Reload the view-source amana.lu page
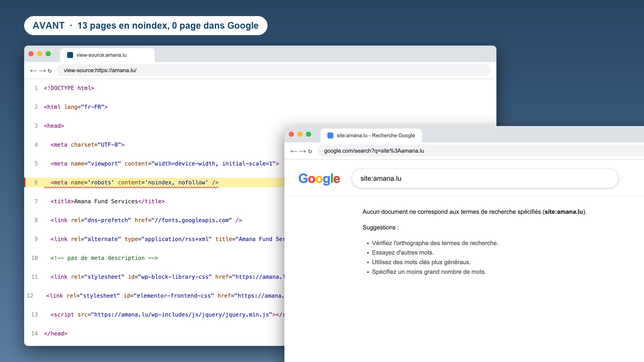 [x=50, y=71]
